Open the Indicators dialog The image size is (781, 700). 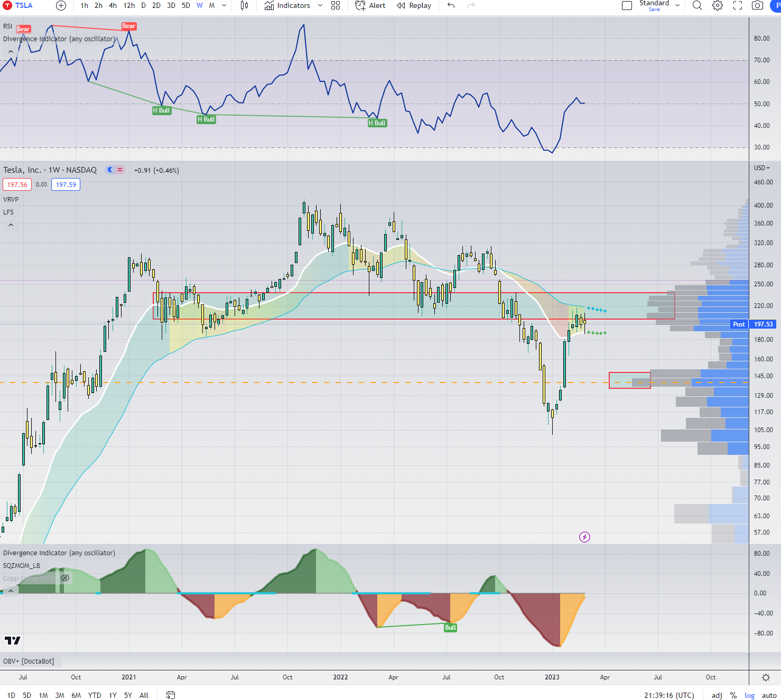(287, 5)
